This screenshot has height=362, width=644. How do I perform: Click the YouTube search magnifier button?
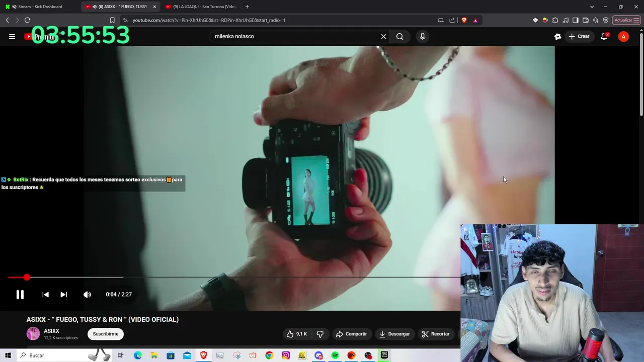click(400, 36)
